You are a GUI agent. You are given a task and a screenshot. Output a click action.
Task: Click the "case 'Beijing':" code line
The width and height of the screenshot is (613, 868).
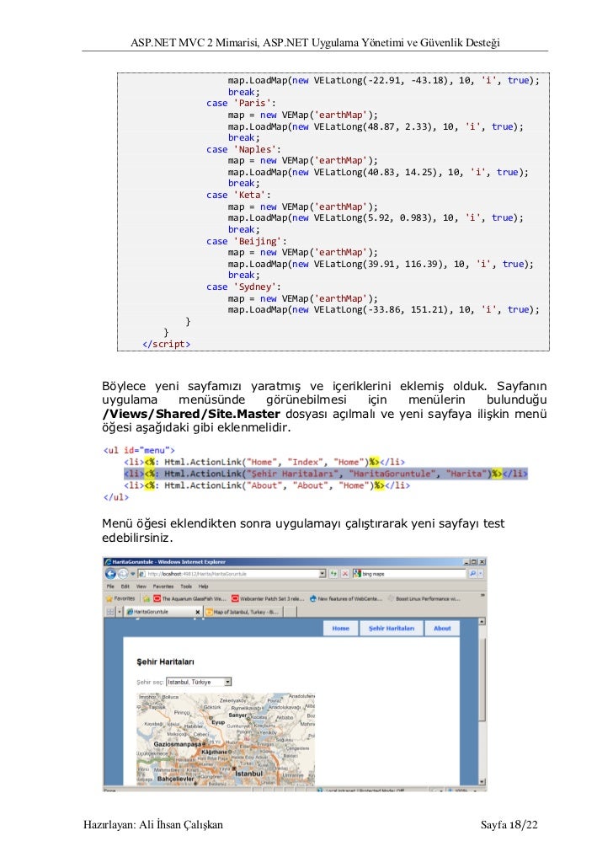(x=246, y=241)
